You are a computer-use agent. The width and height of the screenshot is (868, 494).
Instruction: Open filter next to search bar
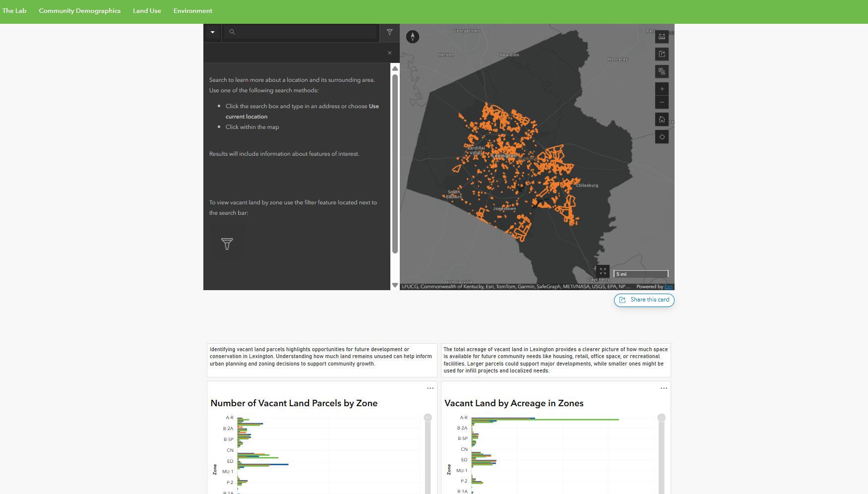[389, 32]
